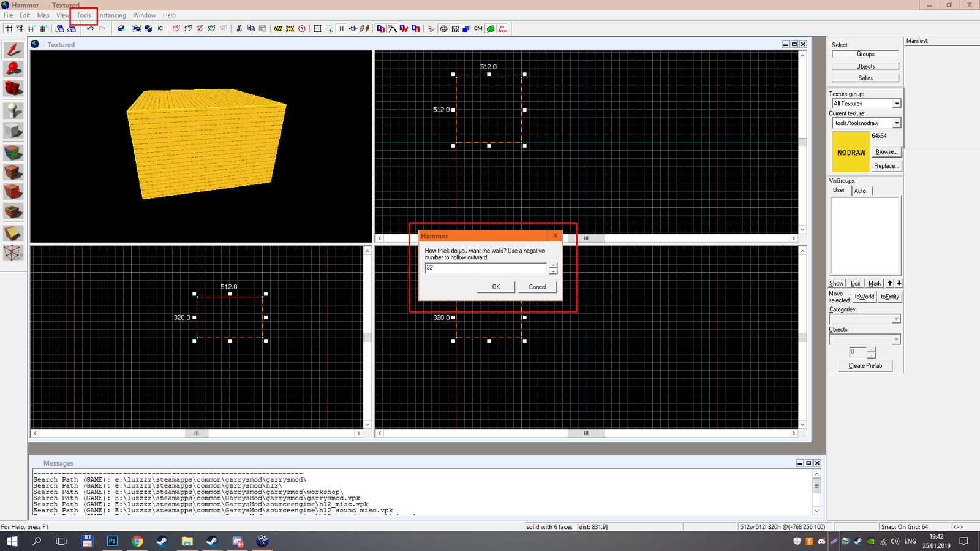Click the Browse... texture button
Screen dimensions: 980x551
(886, 152)
